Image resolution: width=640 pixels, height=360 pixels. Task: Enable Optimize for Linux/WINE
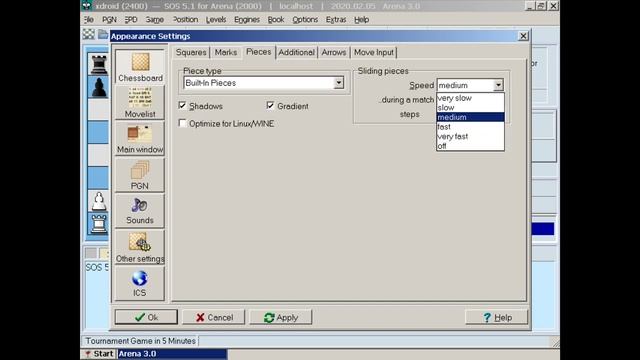182,123
